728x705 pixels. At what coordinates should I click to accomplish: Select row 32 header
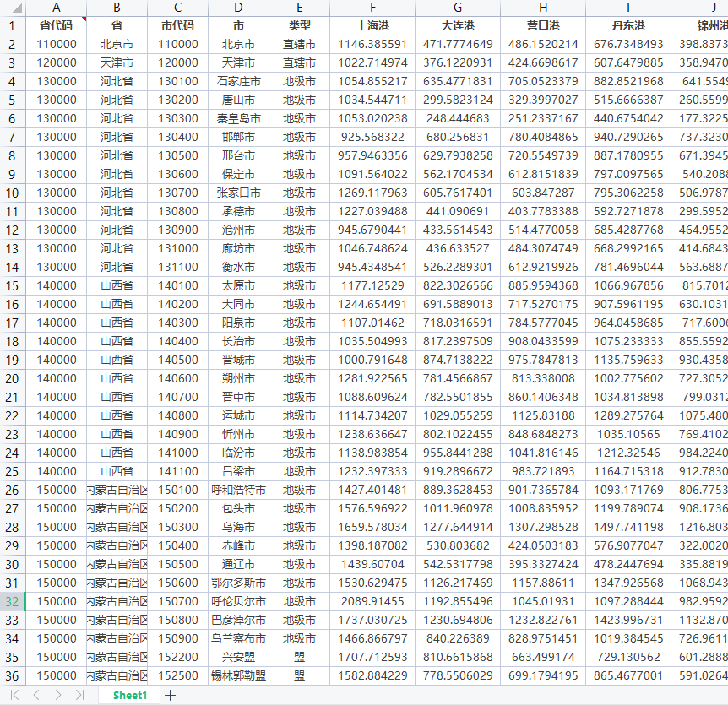(x=13, y=601)
